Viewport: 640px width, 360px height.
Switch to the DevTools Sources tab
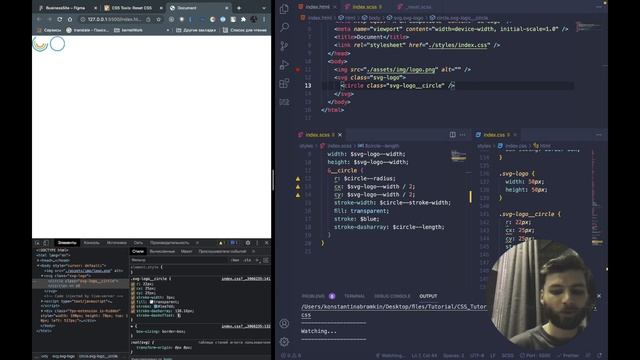[117, 243]
